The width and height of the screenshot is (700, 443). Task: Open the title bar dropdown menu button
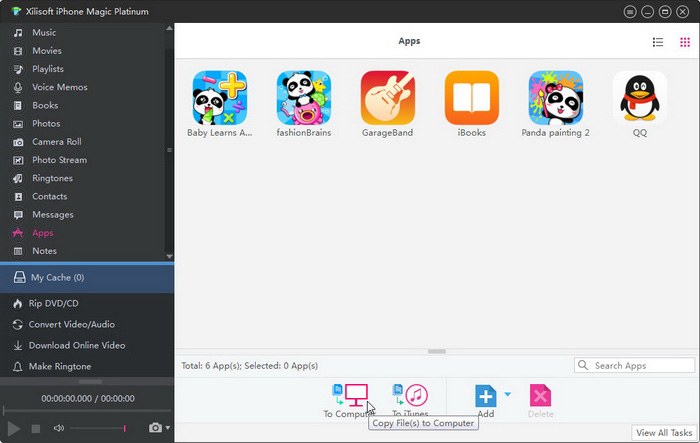(630, 11)
